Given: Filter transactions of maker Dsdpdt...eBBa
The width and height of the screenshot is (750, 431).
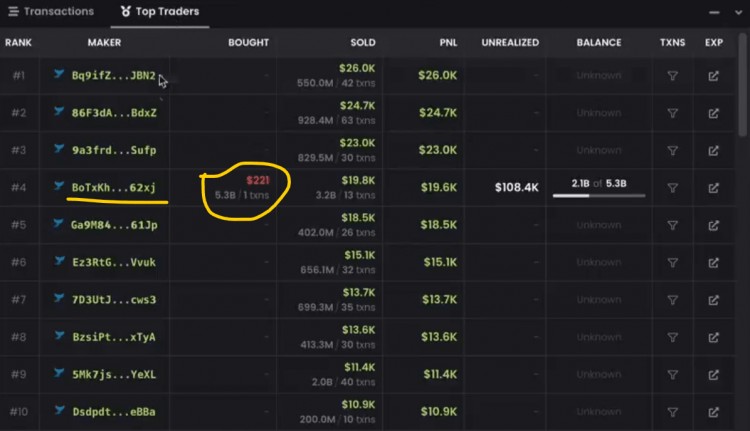Looking at the screenshot, I should point(672,412).
